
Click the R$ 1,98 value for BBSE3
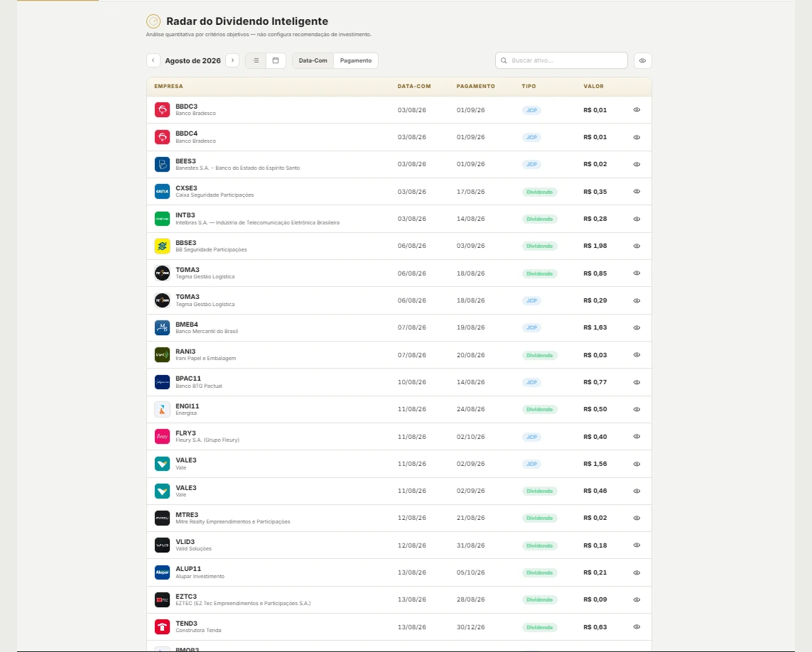[595, 246]
